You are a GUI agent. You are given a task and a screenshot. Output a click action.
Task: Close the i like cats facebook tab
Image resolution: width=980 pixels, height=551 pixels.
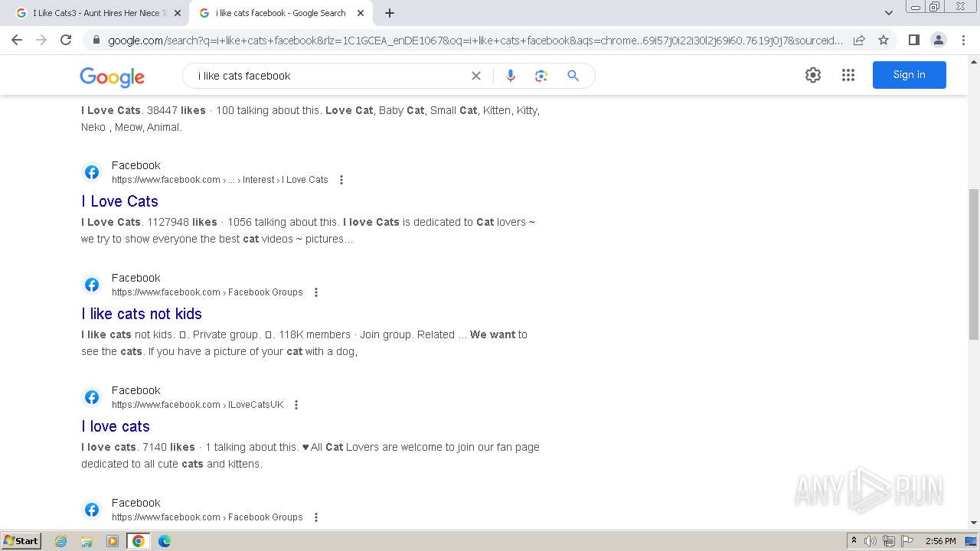point(361,13)
